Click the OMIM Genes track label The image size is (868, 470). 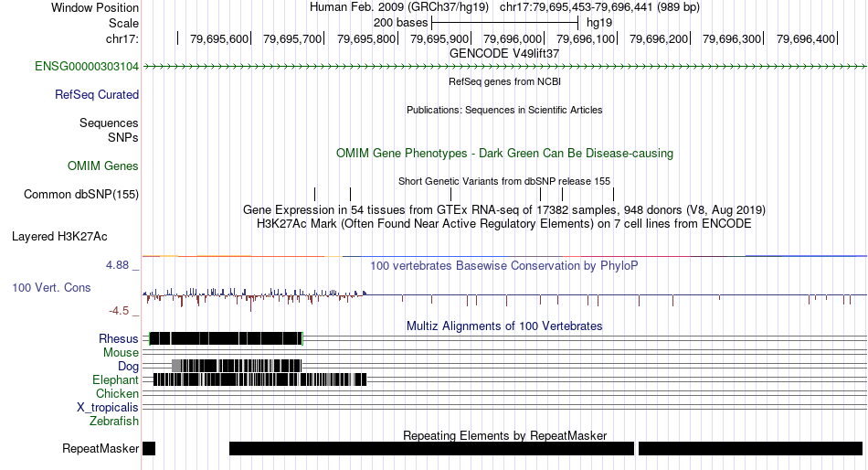(x=103, y=166)
